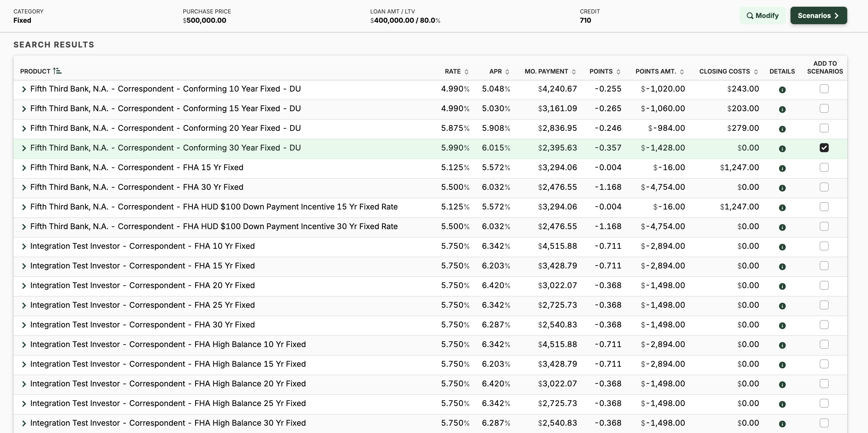This screenshot has height=433, width=868.
Task: Sort by Mo. Payment column icon
Action: pos(574,72)
